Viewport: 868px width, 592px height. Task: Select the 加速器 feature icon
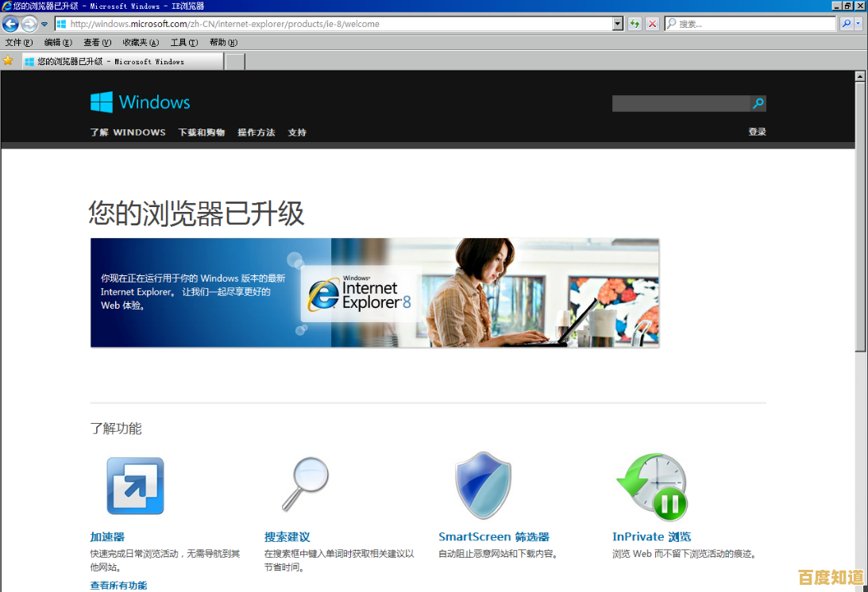coord(134,485)
